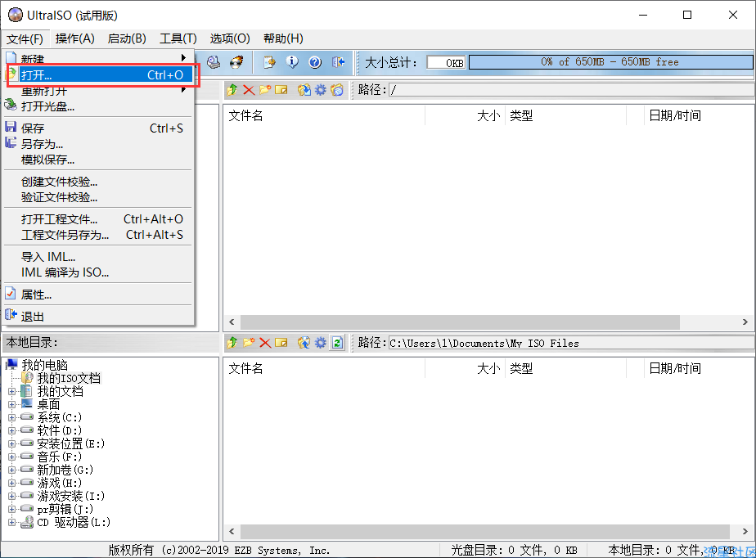756x558 pixels.
Task: Expand the 桌面 tree node
Action: tap(12, 405)
